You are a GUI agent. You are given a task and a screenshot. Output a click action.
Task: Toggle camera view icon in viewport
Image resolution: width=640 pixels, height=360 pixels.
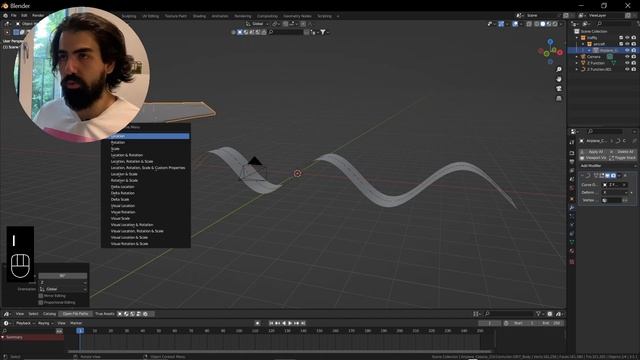coord(559,89)
